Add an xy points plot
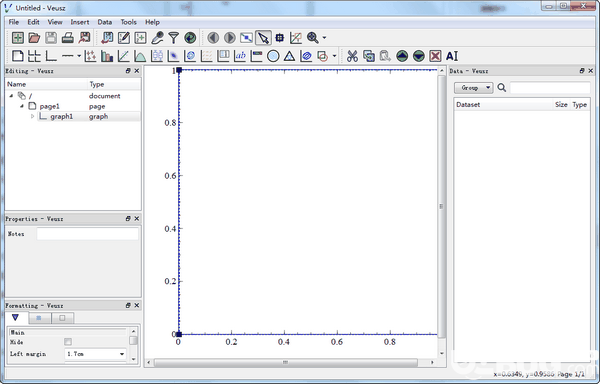Image resolution: width=600 pixels, height=384 pixels. pos(90,56)
